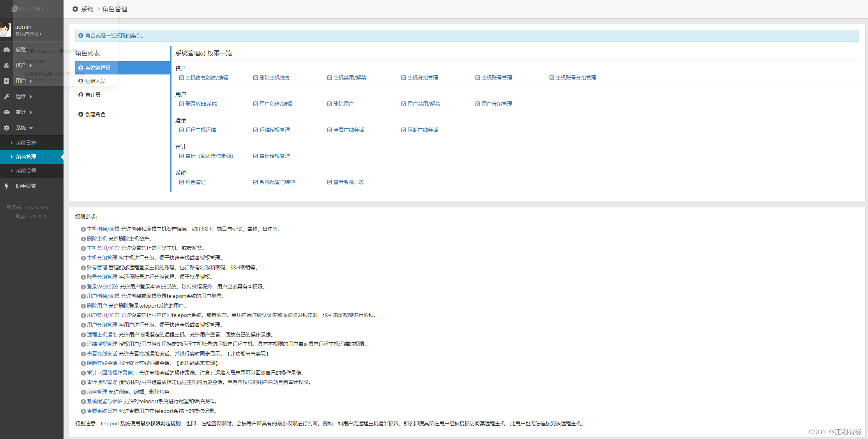868x439 pixels.
Task: Click the plus icon beside 创建角色
Action: [x=81, y=114]
